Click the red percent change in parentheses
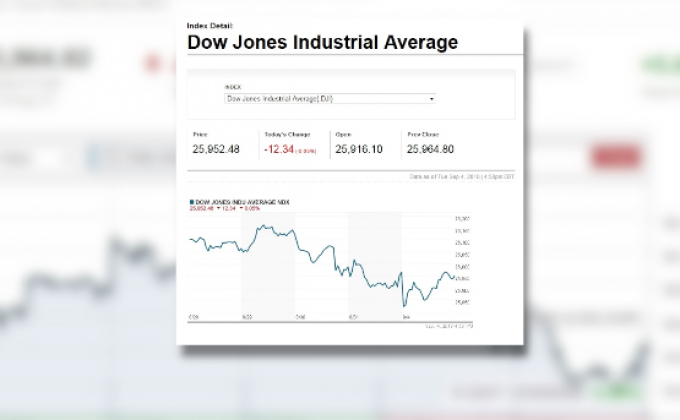Viewport: 680px width, 420px height. (x=305, y=151)
